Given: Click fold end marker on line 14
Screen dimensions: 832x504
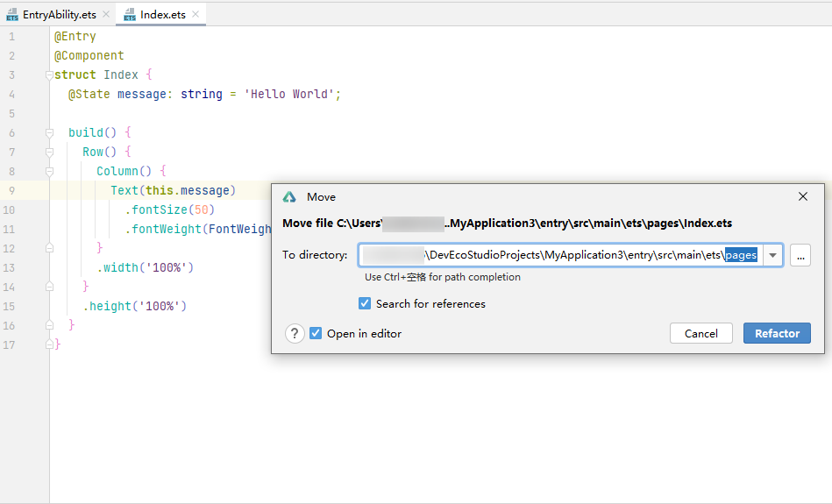Looking at the screenshot, I should (x=49, y=287).
